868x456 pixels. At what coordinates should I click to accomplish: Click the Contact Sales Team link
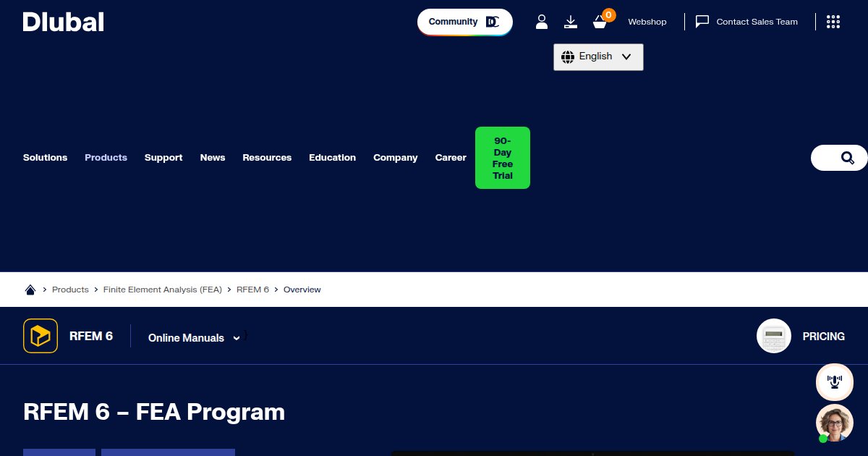tap(757, 22)
